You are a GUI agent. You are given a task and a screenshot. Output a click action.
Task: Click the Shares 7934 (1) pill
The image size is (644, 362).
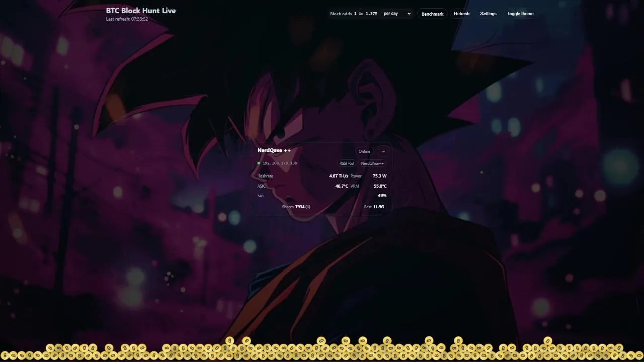[x=296, y=207]
